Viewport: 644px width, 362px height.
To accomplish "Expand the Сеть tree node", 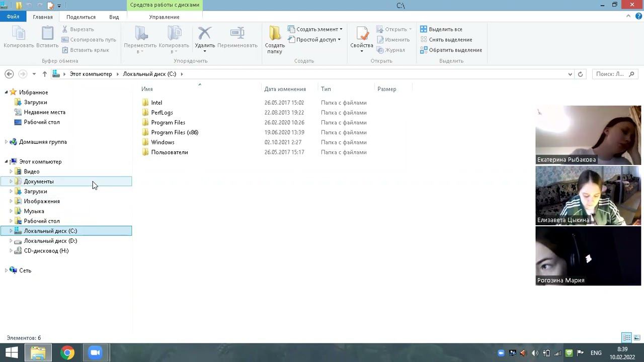I will tap(6, 270).
